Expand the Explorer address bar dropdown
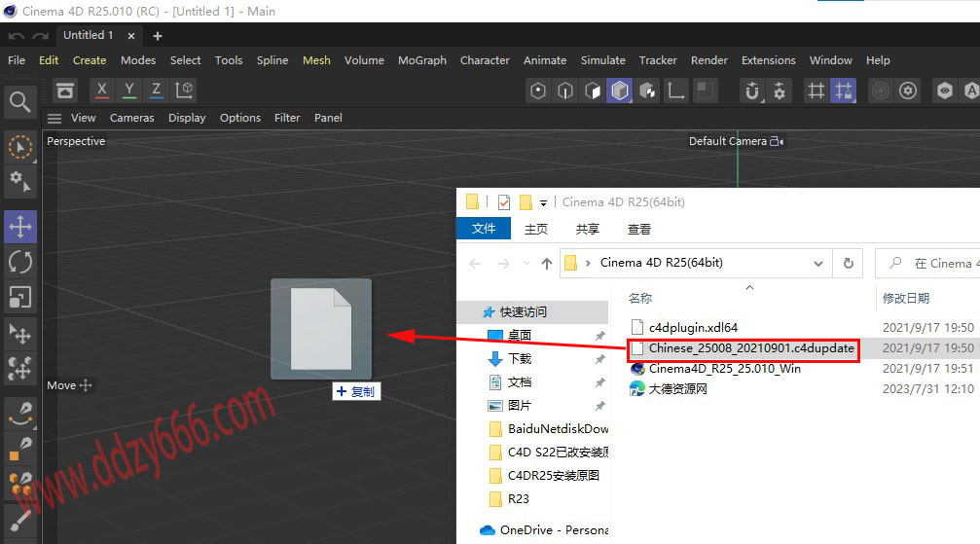Image resolution: width=980 pixels, height=544 pixels. coord(818,264)
